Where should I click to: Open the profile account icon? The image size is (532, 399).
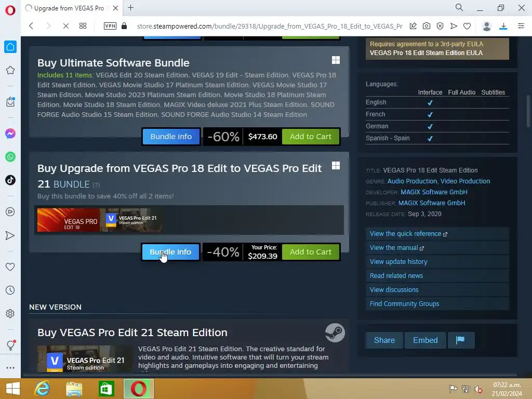click(x=486, y=26)
